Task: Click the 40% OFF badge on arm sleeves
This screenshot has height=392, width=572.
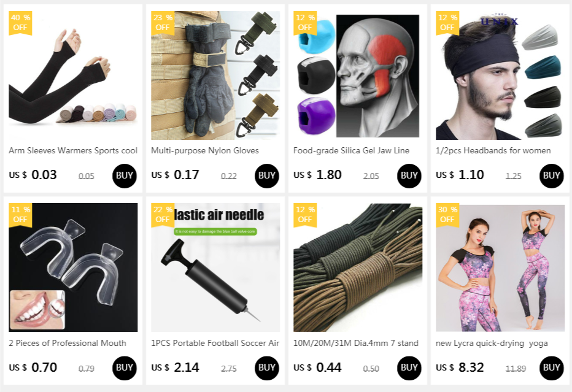Action: coord(20,23)
